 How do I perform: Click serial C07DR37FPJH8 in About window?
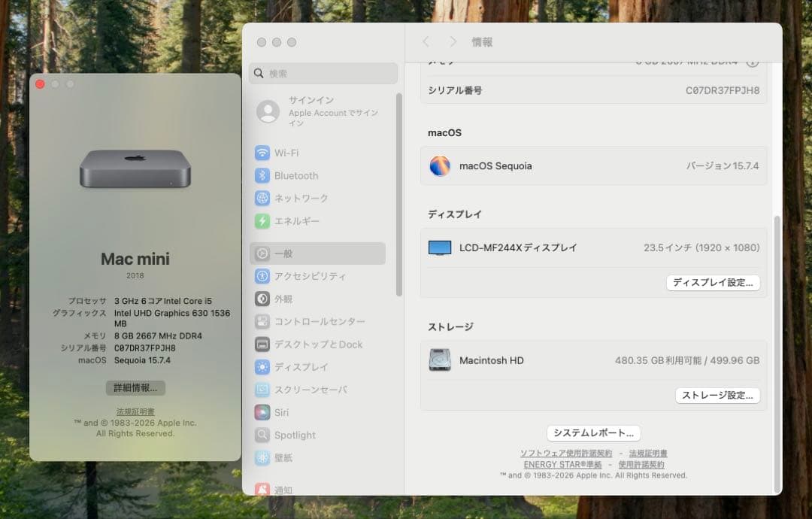145,348
